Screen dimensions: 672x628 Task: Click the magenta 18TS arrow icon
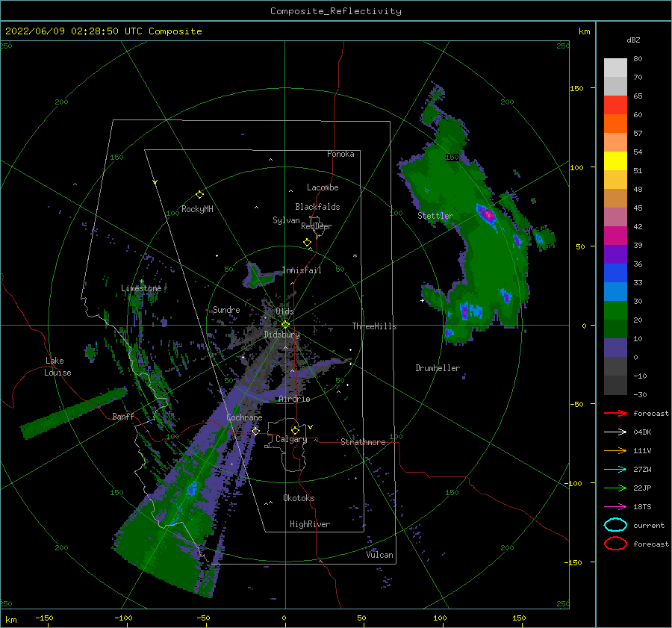point(615,507)
